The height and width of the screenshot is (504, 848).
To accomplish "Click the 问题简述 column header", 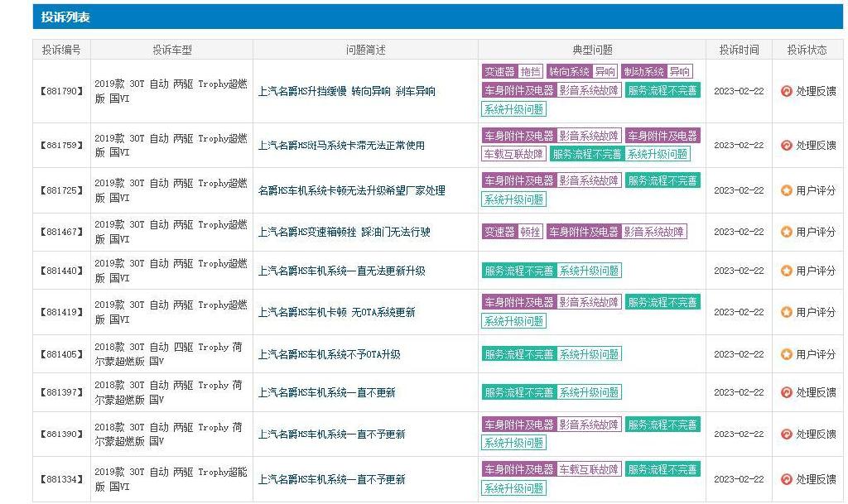I will (x=365, y=50).
